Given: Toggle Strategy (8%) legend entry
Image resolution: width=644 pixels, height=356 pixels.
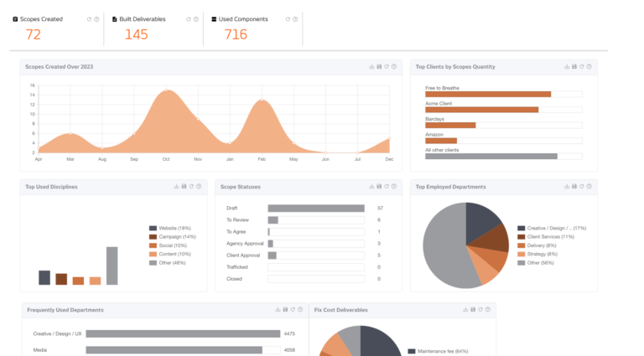Looking at the screenshot, I should (538, 254).
